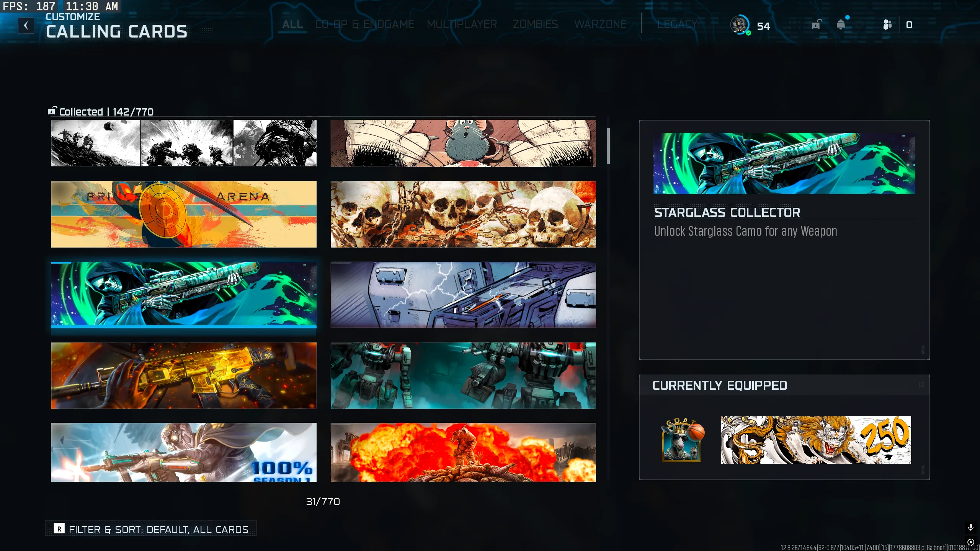Image resolution: width=980 pixels, height=551 pixels.
Task: Click the equipped GOAT emblem
Action: click(x=683, y=440)
